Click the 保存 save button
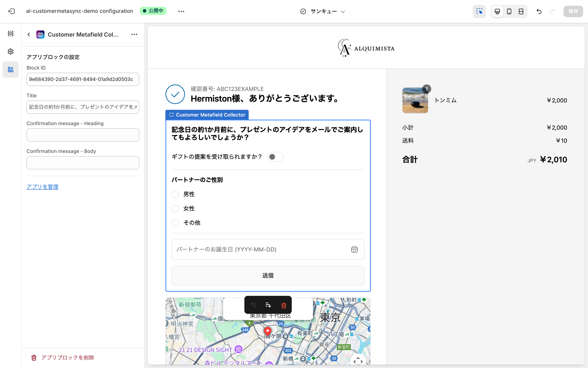This screenshot has width=588, height=368. coord(573,11)
